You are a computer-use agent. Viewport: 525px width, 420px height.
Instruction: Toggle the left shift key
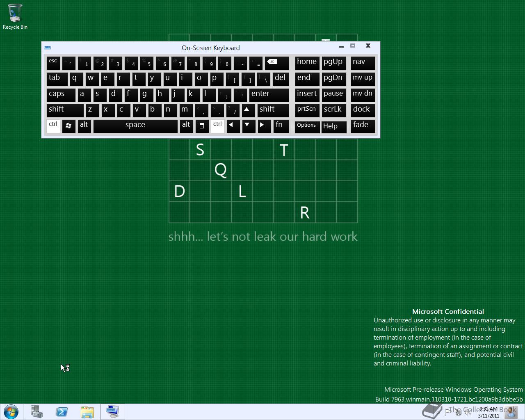[65, 110]
